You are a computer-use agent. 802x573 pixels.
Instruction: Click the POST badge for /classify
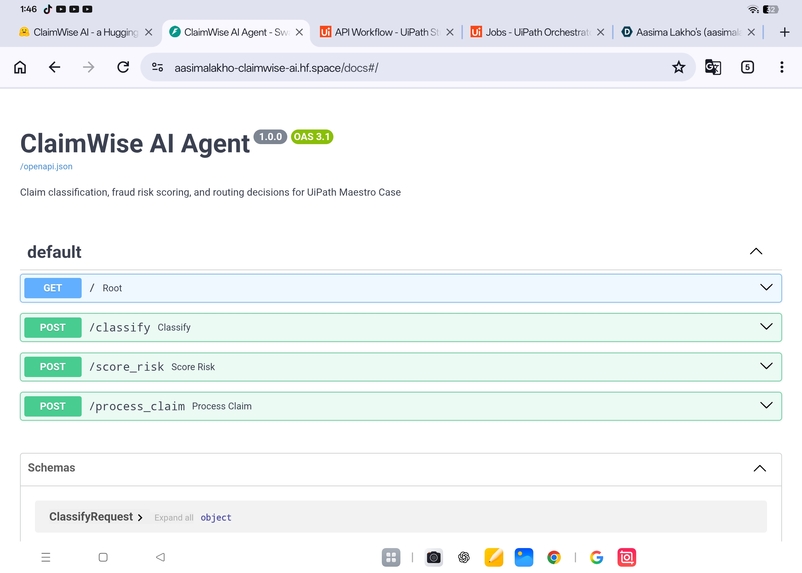(53, 327)
